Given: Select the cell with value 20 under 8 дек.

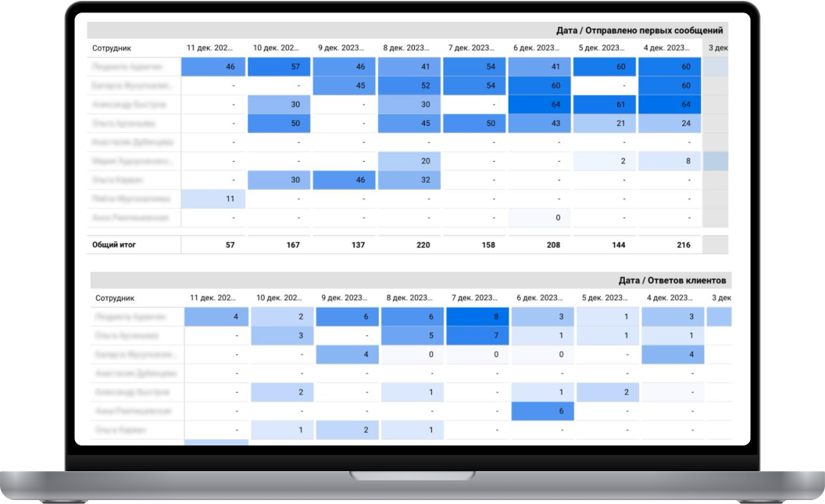Looking at the screenshot, I should tap(409, 161).
